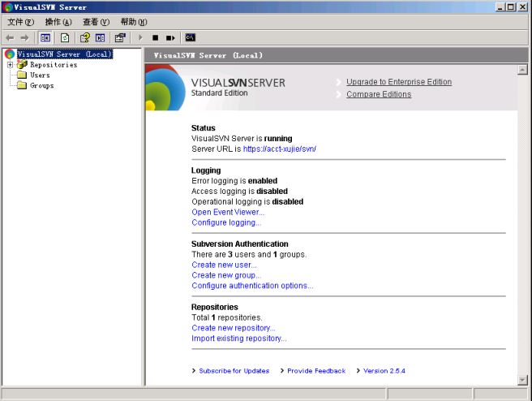Click Provide Feedback link

click(316, 371)
